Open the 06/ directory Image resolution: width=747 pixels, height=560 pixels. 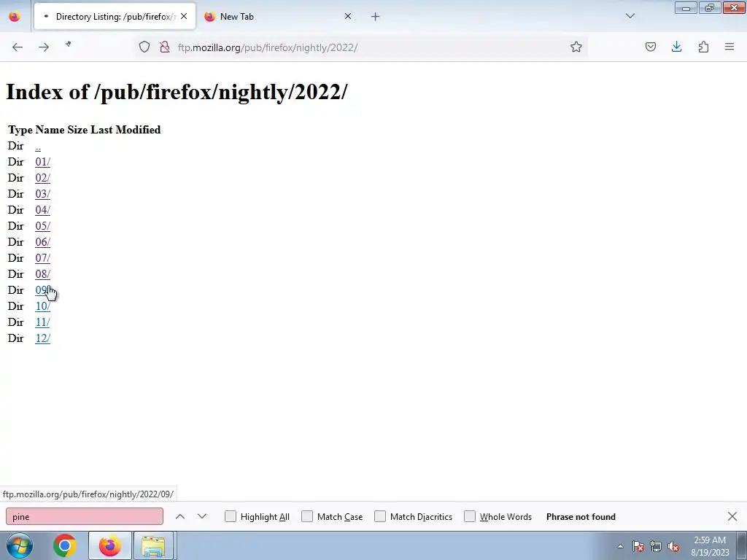42,242
